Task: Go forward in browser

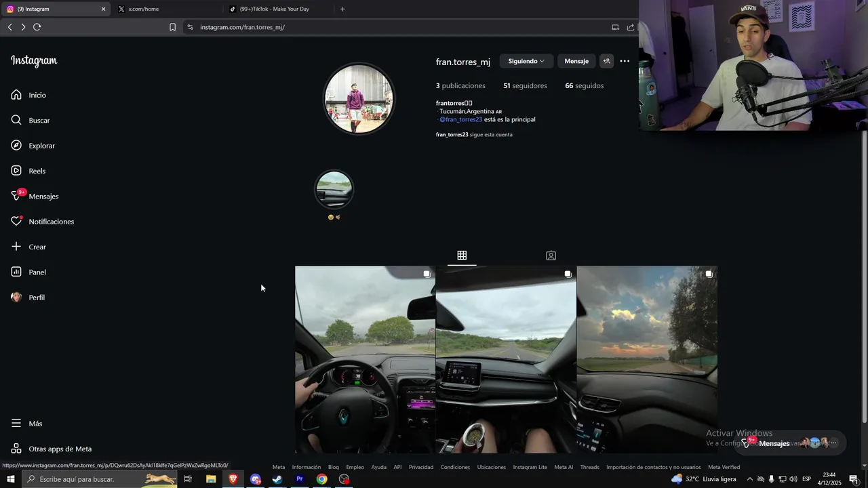Action: pos(23,27)
